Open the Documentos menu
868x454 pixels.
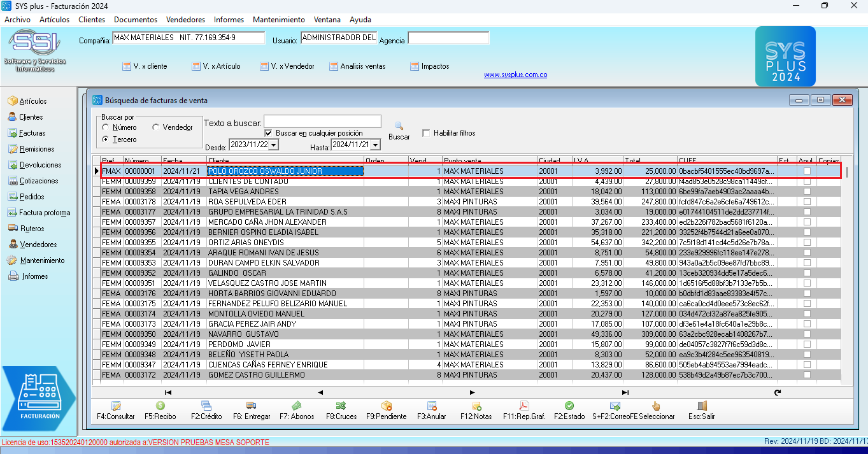(x=135, y=20)
